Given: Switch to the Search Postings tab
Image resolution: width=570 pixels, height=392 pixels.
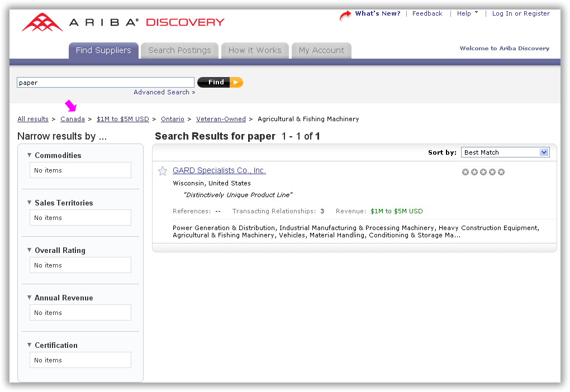Looking at the screenshot, I should (x=179, y=50).
